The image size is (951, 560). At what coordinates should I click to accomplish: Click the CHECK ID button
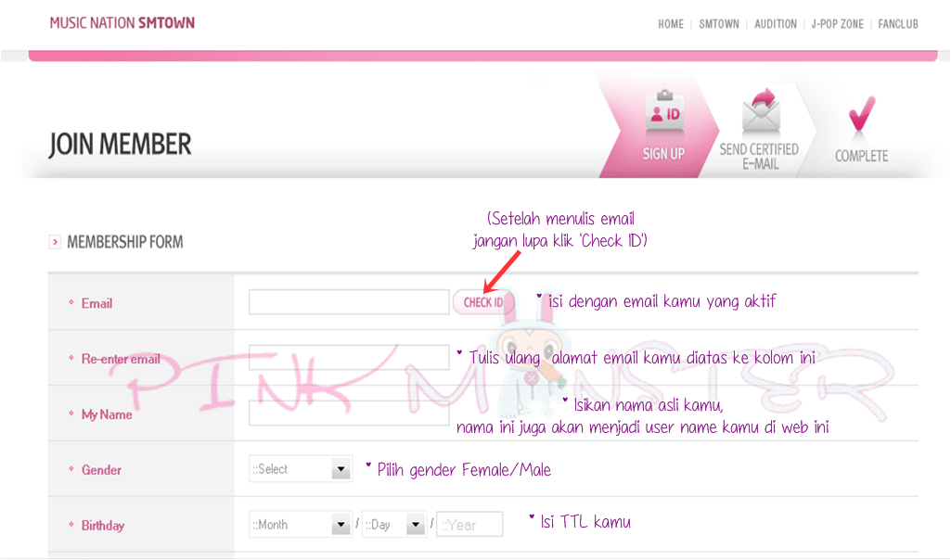[483, 302]
